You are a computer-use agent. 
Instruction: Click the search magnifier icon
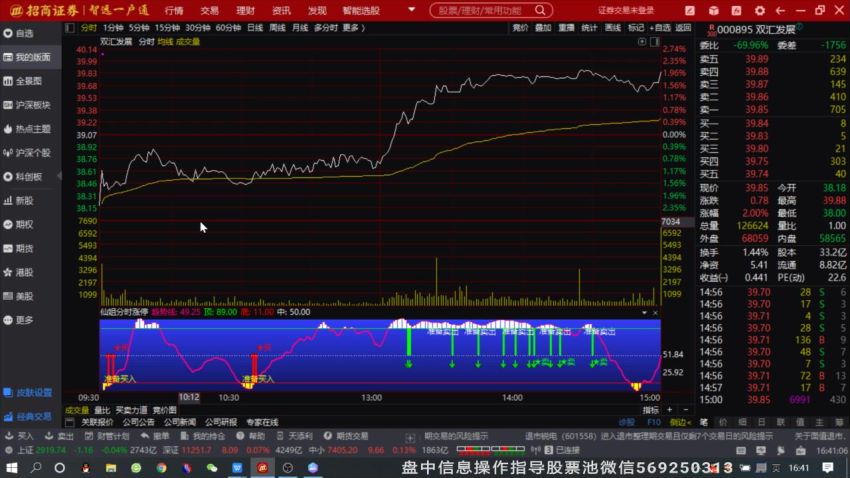(540, 10)
